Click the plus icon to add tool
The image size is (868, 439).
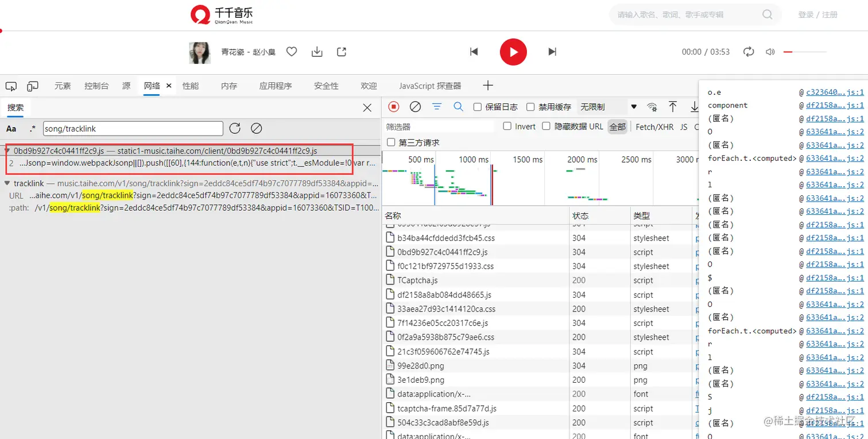click(488, 86)
